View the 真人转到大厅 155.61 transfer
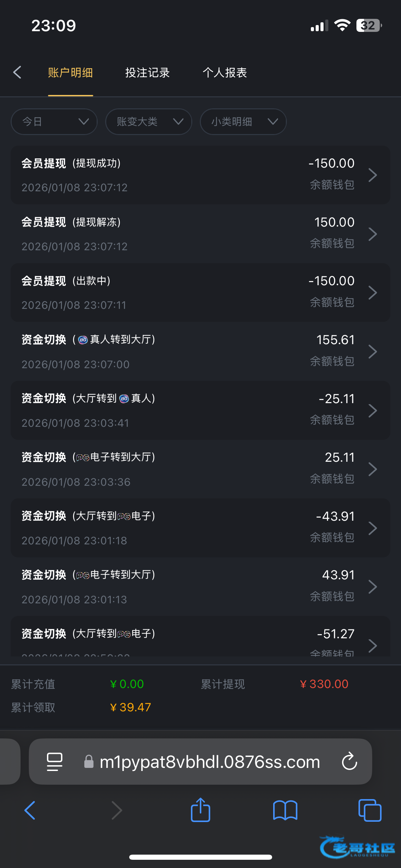Screen dimensions: 401x868 point(200,352)
